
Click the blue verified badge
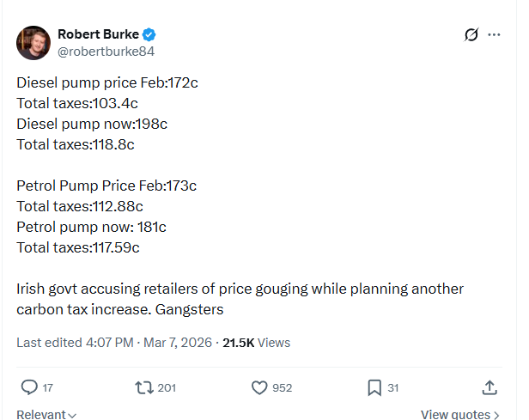click(149, 34)
